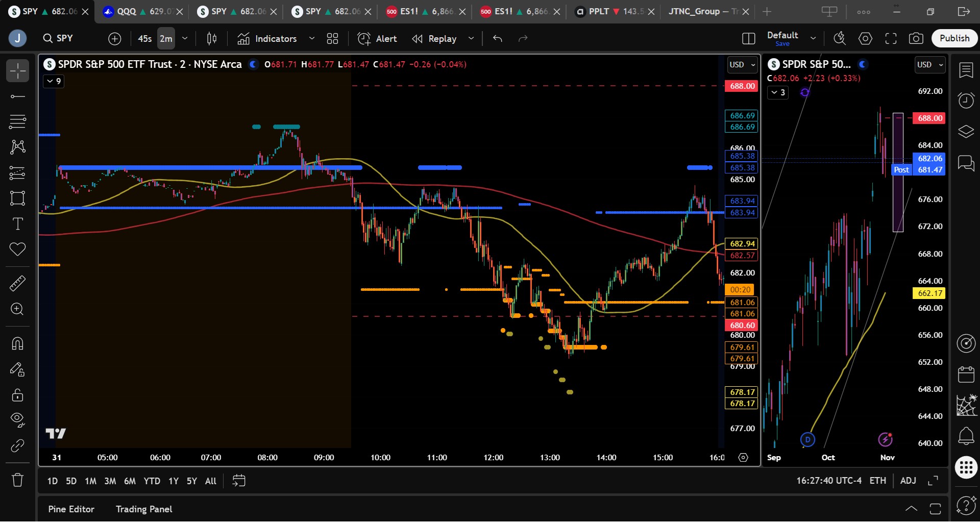Open the quick search tool
This screenshot has width=980, height=523.
[840, 38]
